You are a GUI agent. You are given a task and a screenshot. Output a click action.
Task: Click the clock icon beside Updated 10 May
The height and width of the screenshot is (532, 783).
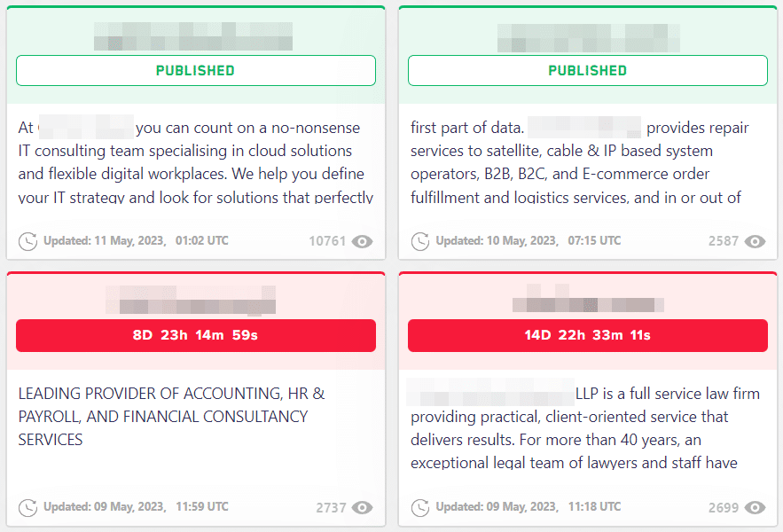420,241
